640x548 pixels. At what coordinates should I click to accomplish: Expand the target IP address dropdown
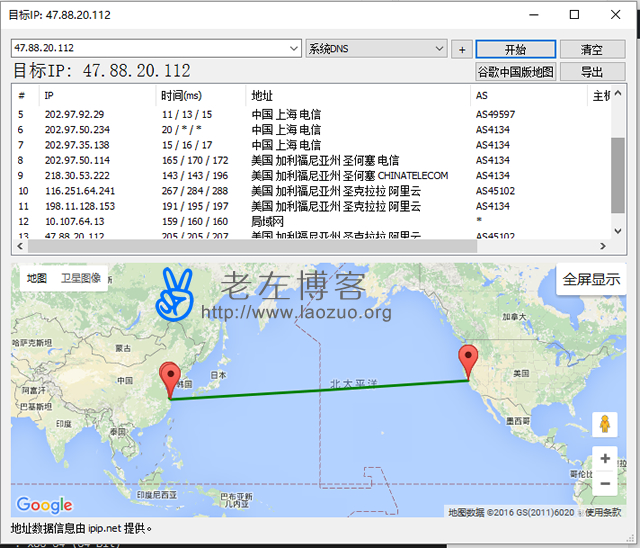coord(293,49)
